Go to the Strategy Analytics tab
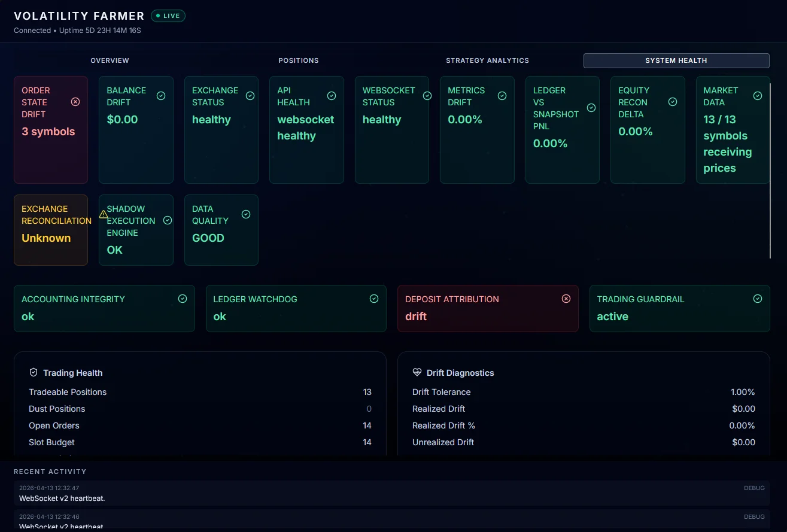Image resolution: width=787 pixels, height=532 pixels. [488, 60]
